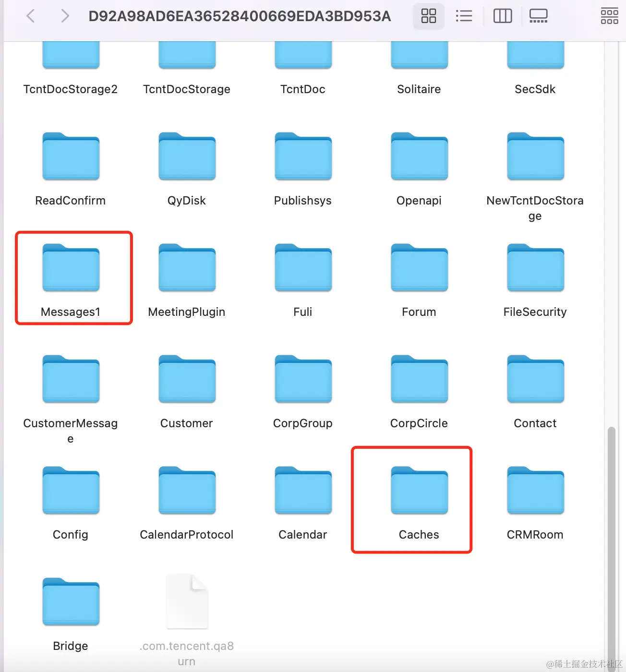Screen dimensions: 626x672
Task: Open the group-by options icon
Action: coord(609,16)
